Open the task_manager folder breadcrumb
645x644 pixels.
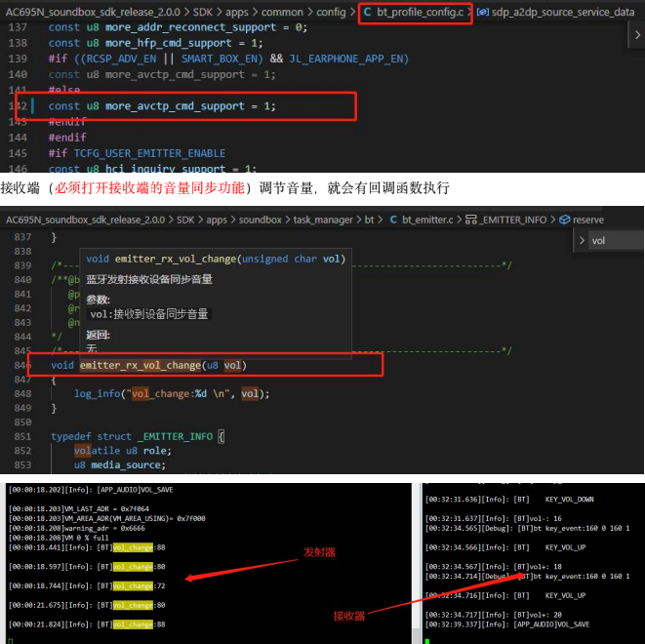click(323, 220)
